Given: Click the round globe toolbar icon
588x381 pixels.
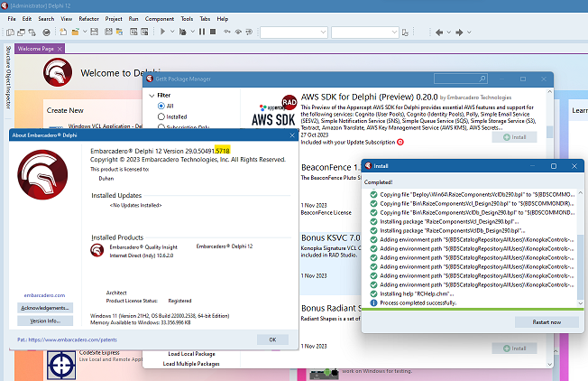Looking at the screenshot, I should pyautogui.click(x=46, y=33).
